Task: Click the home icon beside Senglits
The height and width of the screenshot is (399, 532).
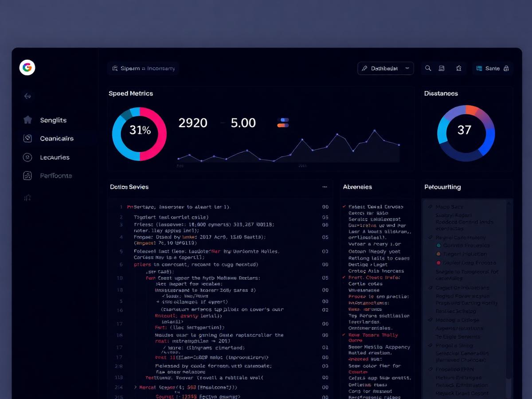Action: (x=27, y=120)
